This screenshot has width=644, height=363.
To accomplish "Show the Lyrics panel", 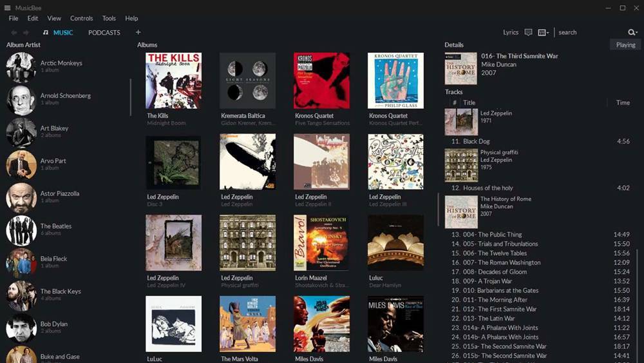I will (x=511, y=32).
